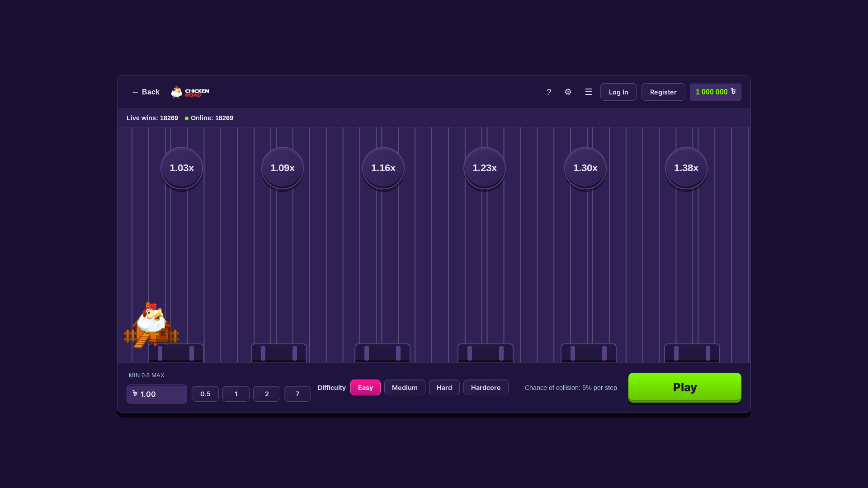Start the game with the Play button

[x=685, y=387]
